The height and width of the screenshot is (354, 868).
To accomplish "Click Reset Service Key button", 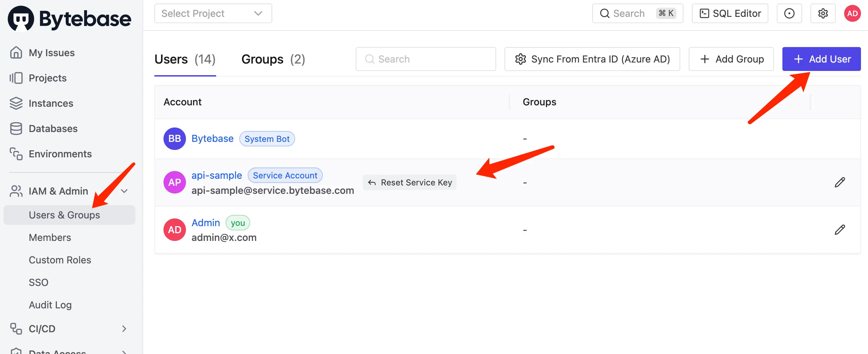I will [409, 183].
